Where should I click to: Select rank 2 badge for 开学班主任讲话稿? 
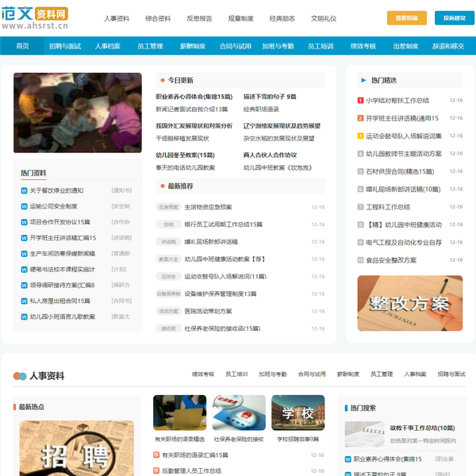pos(360,118)
